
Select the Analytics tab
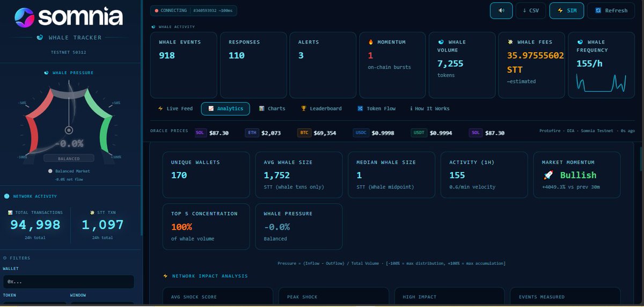click(x=225, y=108)
